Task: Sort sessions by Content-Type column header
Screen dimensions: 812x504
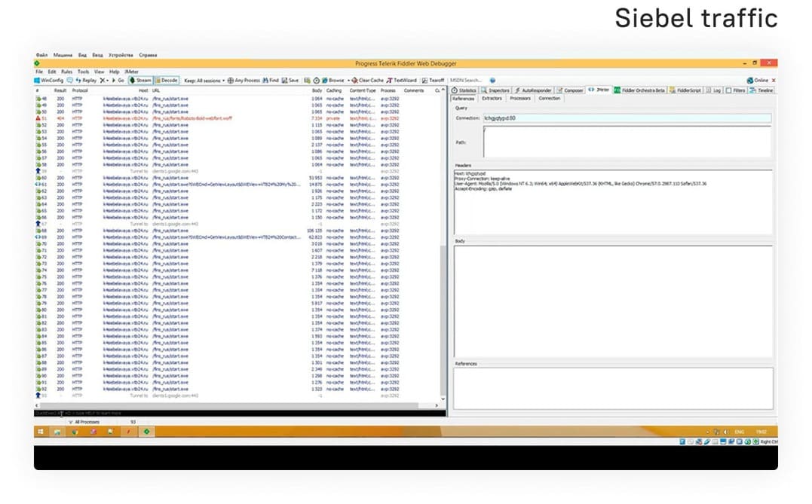Action: pos(363,90)
